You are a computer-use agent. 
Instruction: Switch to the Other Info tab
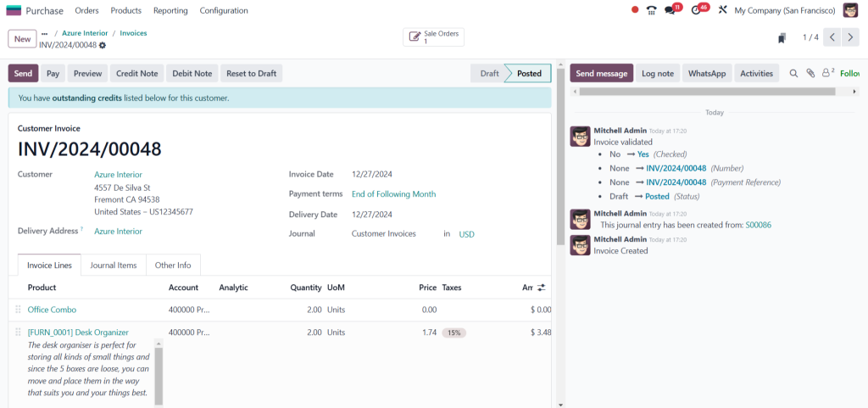173,265
